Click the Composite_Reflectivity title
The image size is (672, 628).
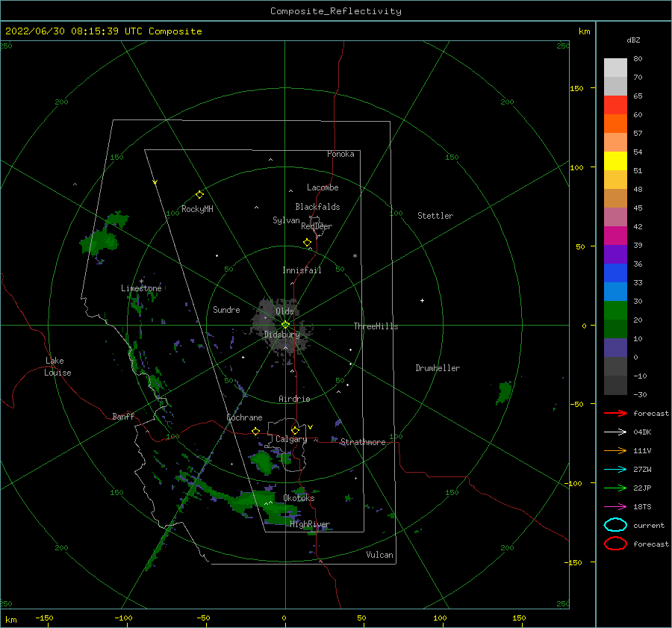[x=336, y=11]
